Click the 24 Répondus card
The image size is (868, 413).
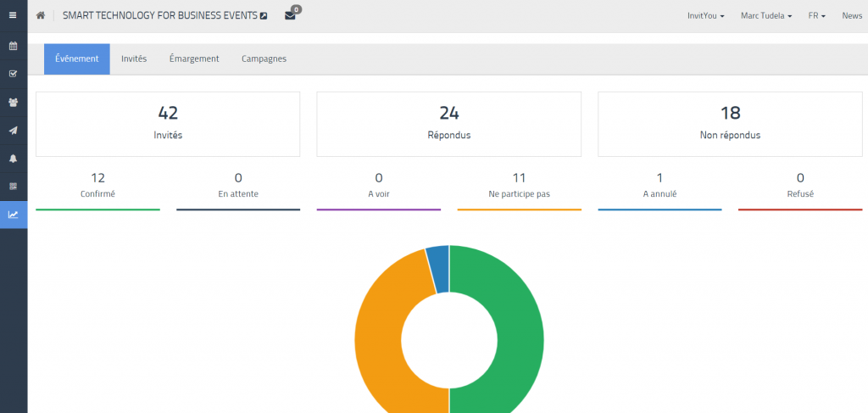pyautogui.click(x=449, y=124)
